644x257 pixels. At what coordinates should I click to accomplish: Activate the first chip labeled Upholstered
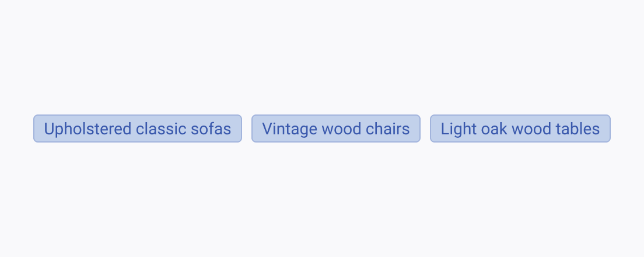[138, 128]
